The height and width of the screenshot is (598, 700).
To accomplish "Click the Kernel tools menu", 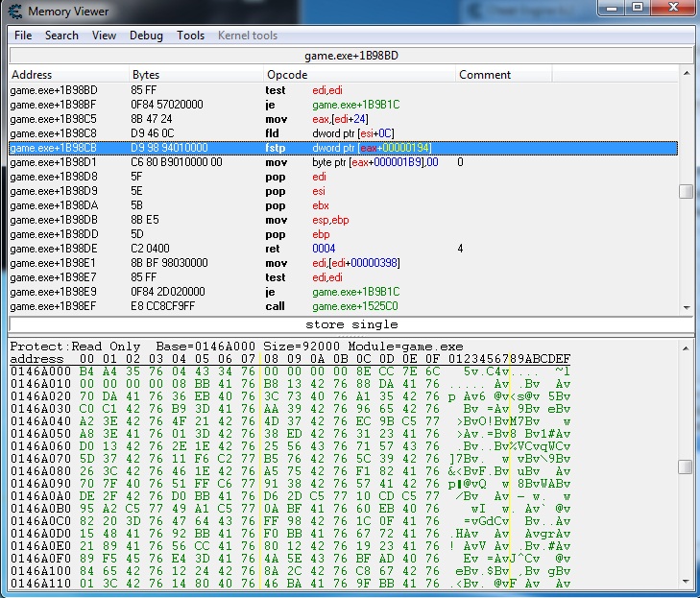I will [x=248, y=36].
